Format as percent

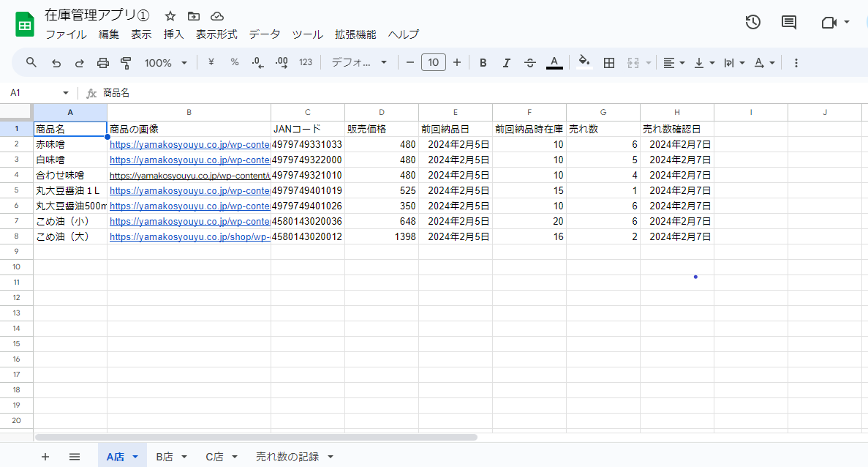coord(235,63)
